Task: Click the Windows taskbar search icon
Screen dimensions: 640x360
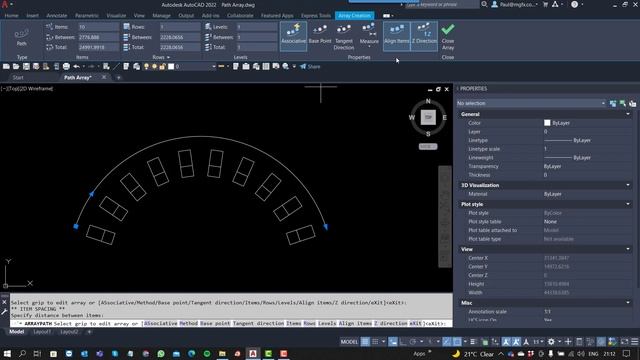Action: point(22,353)
